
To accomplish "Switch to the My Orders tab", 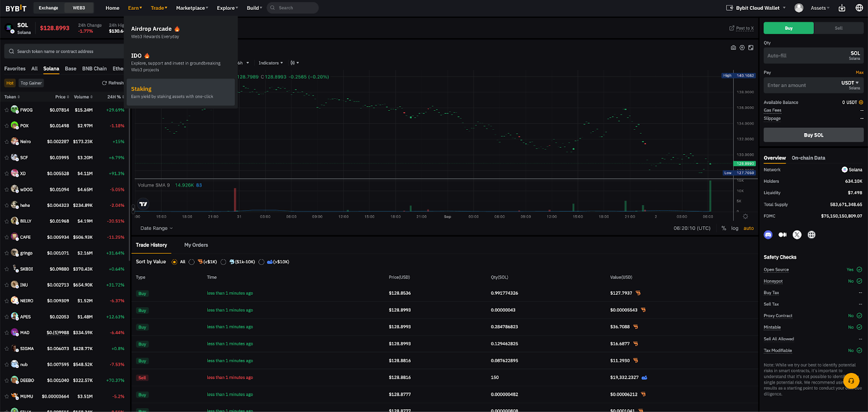I will pos(196,245).
